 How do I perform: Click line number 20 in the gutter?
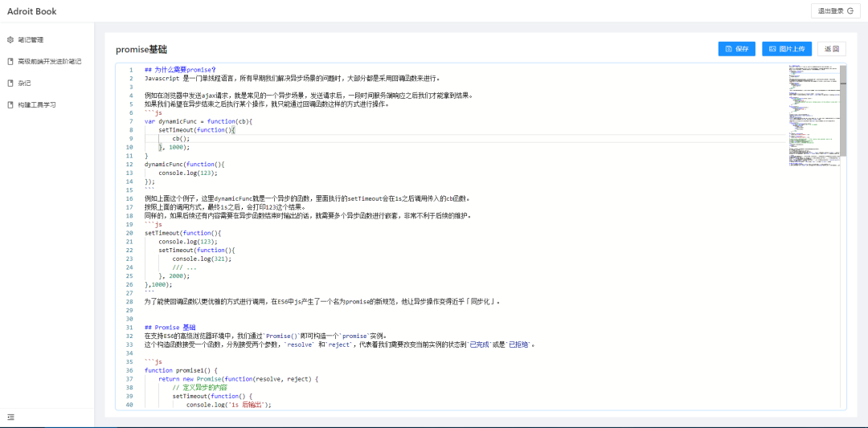pyautogui.click(x=129, y=233)
